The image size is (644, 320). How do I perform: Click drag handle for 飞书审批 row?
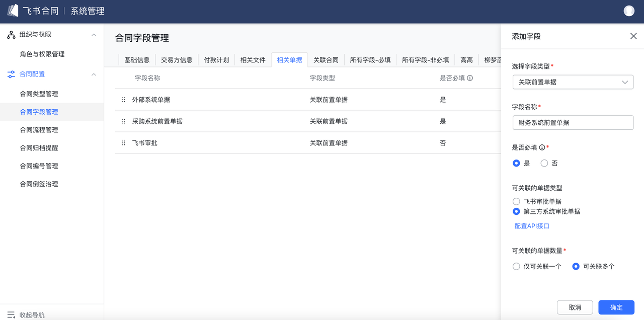(123, 143)
